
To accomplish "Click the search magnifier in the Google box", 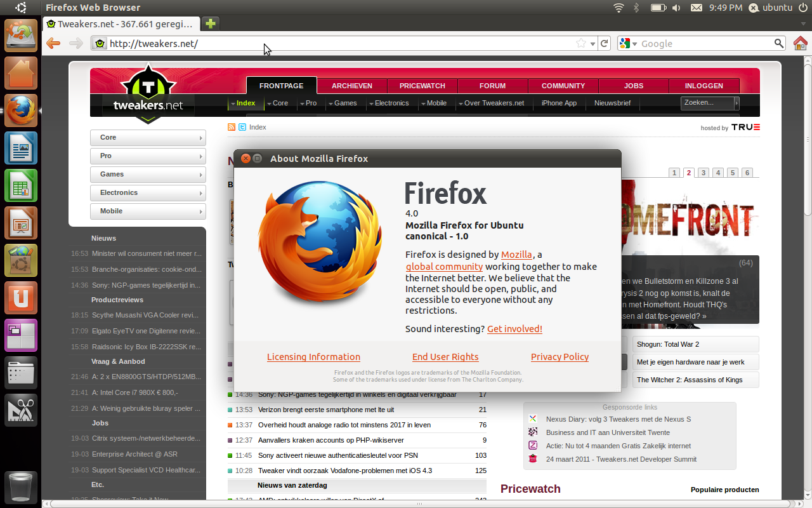I will (x=779, y=43).
